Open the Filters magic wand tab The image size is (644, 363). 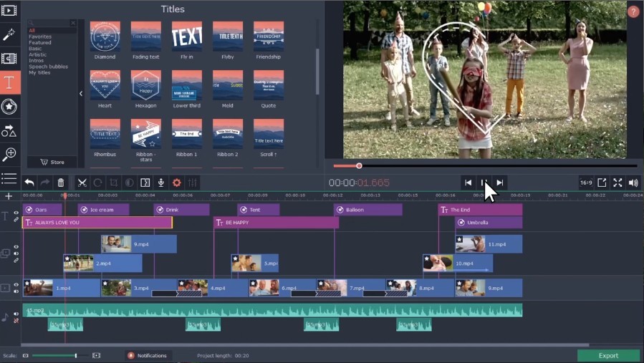(x=9, y=34)
